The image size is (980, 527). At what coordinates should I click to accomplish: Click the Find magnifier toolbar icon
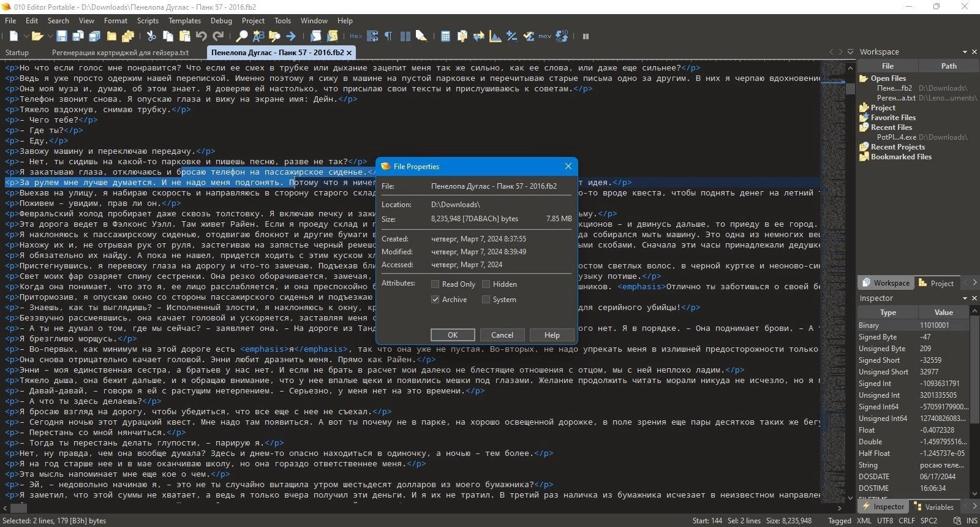[x=242, y=36]
